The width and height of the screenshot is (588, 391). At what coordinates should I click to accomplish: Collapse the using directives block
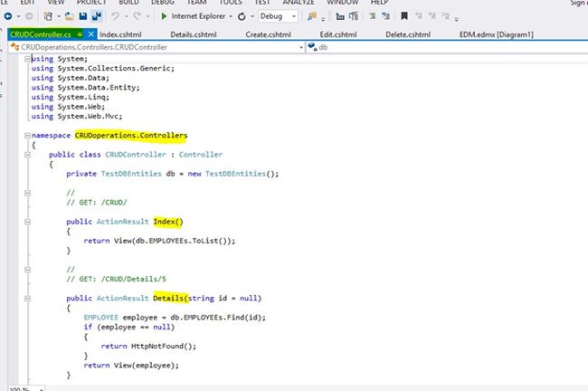pos(27,59)
